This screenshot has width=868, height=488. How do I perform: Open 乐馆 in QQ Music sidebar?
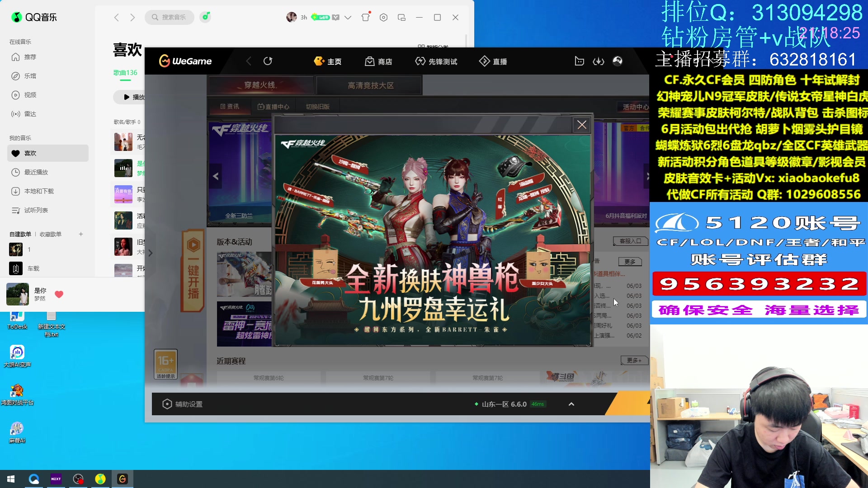click(48, 76)
